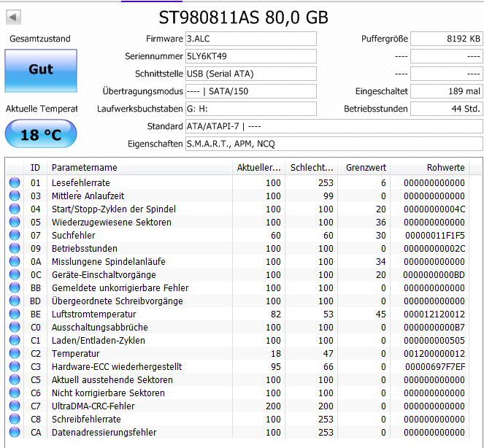
Task: Select Übergeordnete Schreibvorgänge parameter text
Action: 118,301
